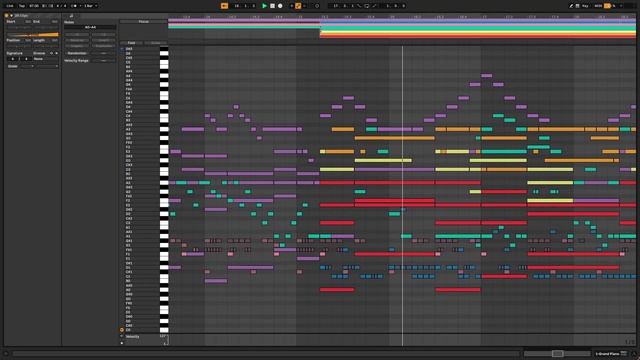This screenshot has height=360, width=640.
Task: Collapse the piano roll lane toggle at top
Action: pyautogui.click(x=122, y=49)
